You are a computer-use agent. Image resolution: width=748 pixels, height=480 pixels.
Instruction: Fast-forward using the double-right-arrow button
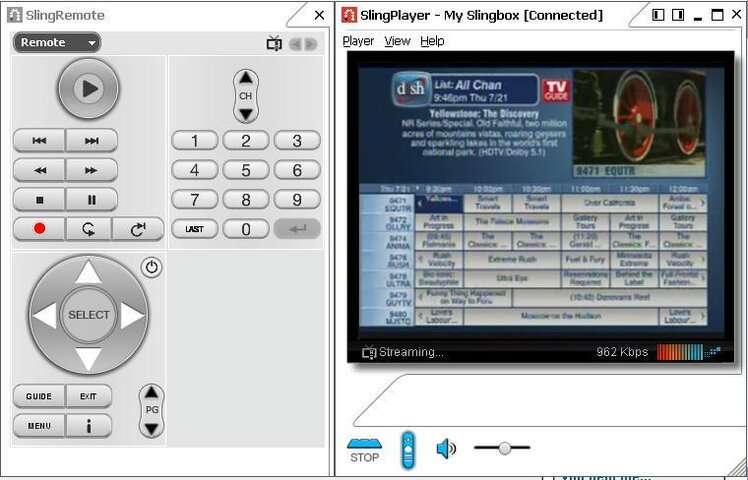pyautogui.click(x=92, y=170)
